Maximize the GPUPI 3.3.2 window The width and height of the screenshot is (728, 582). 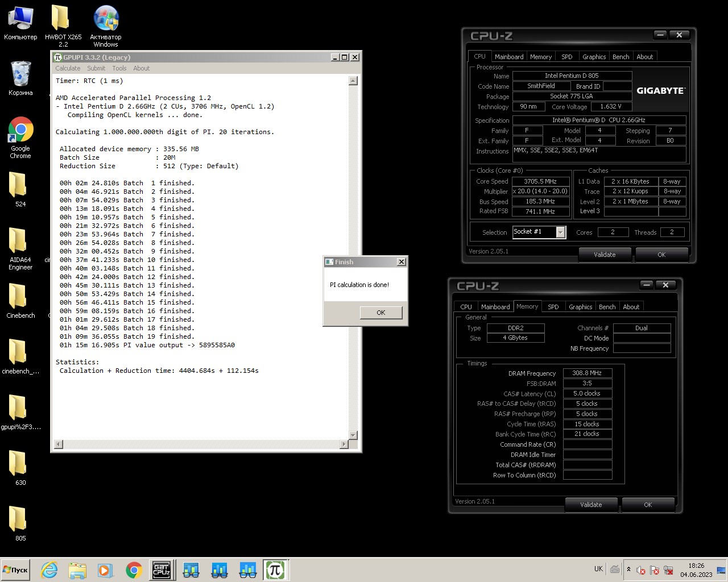[344, 57]
